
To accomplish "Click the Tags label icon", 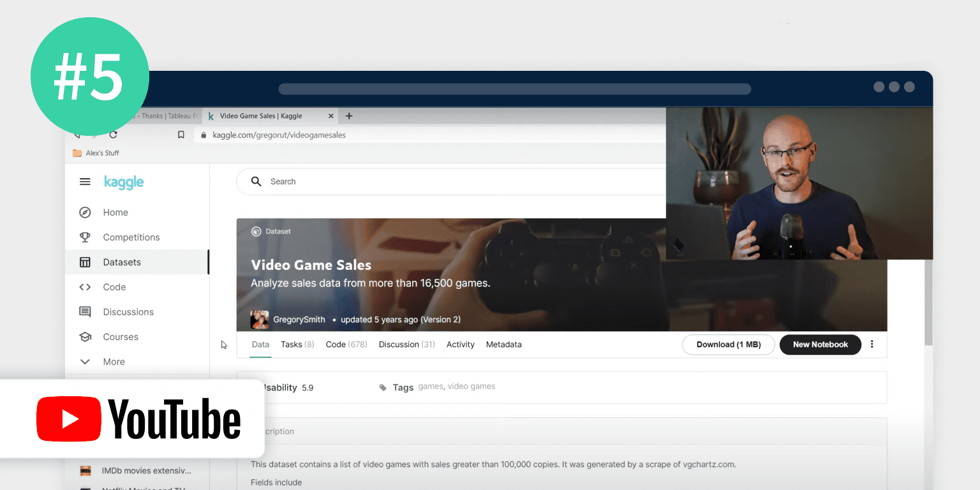I will click(x=383, y=387).
